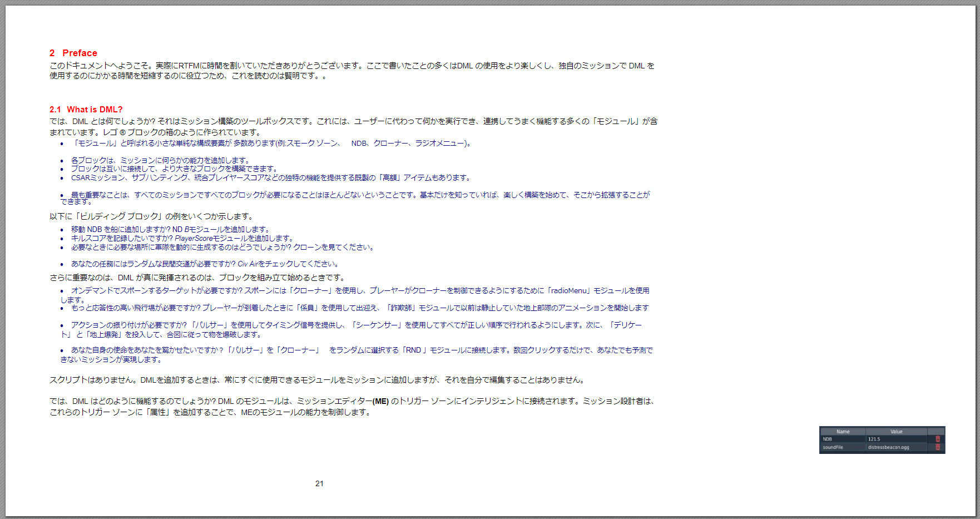This screenshot has height=519, width=980.
Task: Click the italic PlayerScore module name
Action: (x=194, y=238)
